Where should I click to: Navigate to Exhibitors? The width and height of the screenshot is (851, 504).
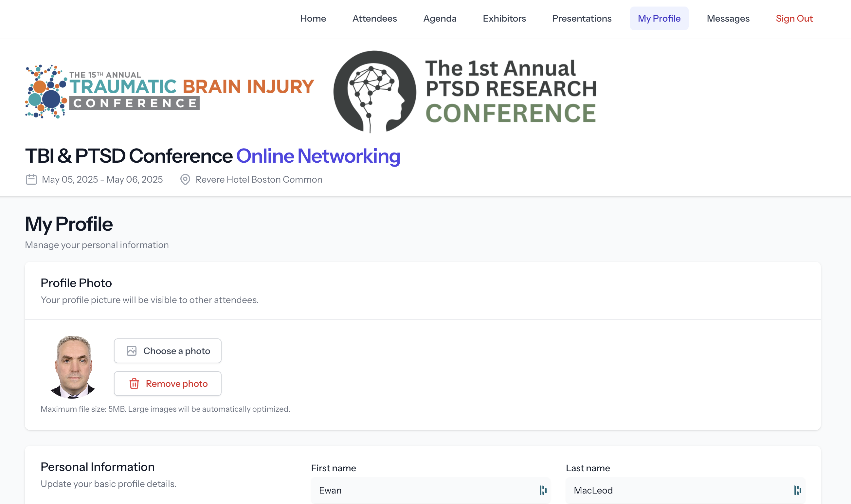point(504,18)
